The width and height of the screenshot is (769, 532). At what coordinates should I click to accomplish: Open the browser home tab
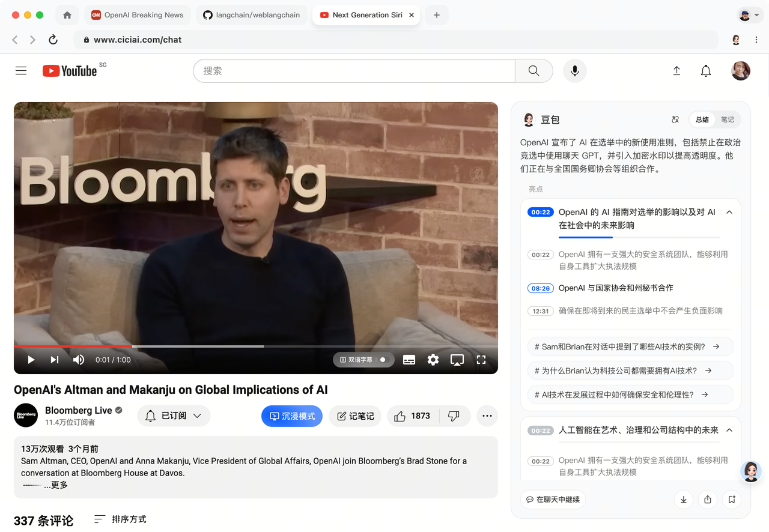click(x=67, y=15)
